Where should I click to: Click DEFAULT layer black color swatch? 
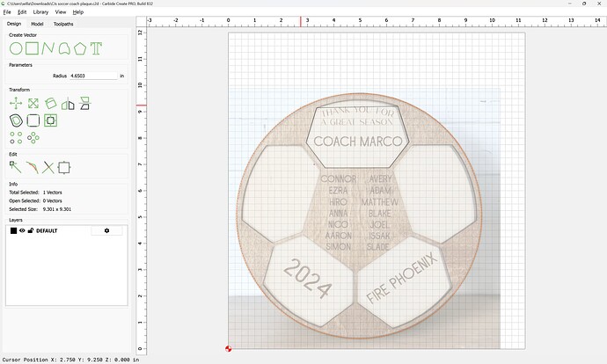[13, 230]
